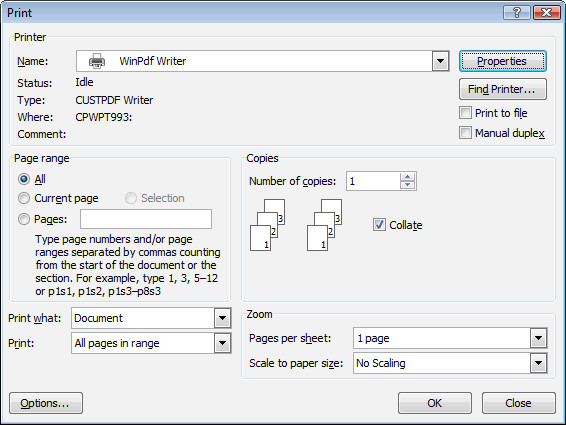Select the Current page radio option

(x=24, y=198)
